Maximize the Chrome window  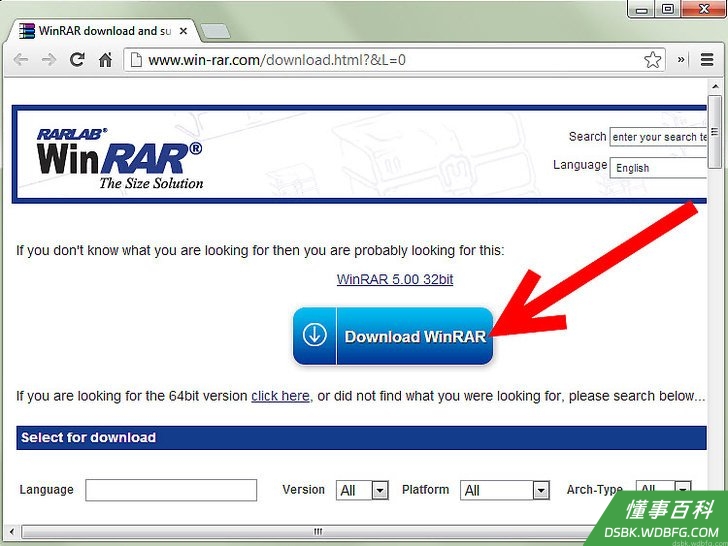[668, 9]
